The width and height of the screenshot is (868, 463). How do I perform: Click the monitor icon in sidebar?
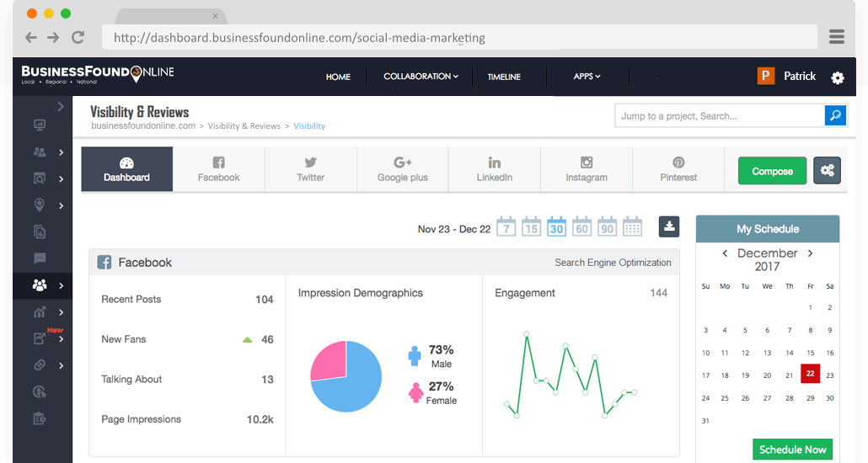click(x=40, y=125)
